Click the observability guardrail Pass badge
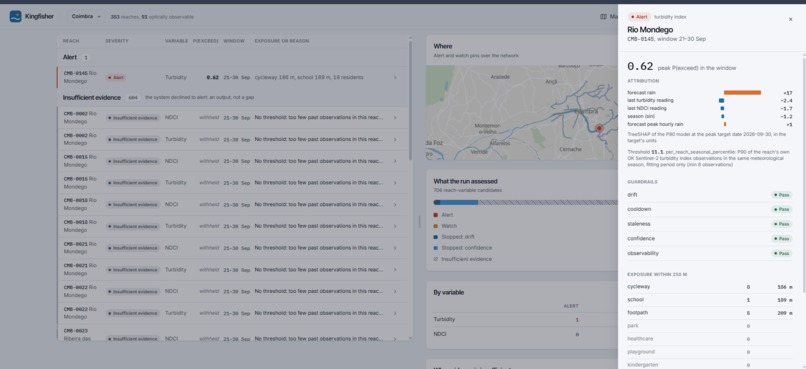The height and width of the screenshot is (369, 806). click(x=781, y=253)
